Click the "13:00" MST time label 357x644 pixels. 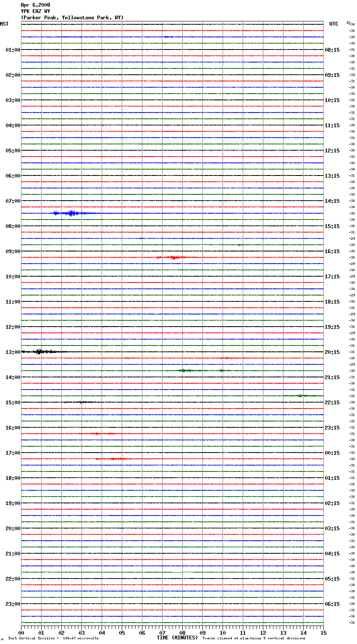click(x=13, y=352)
